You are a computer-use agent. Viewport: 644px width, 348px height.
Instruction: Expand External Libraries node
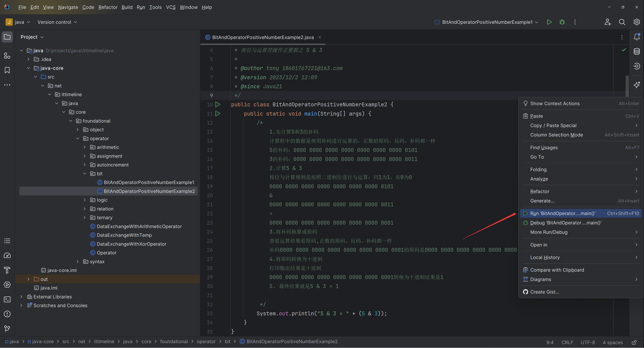[x=21, y=297]
